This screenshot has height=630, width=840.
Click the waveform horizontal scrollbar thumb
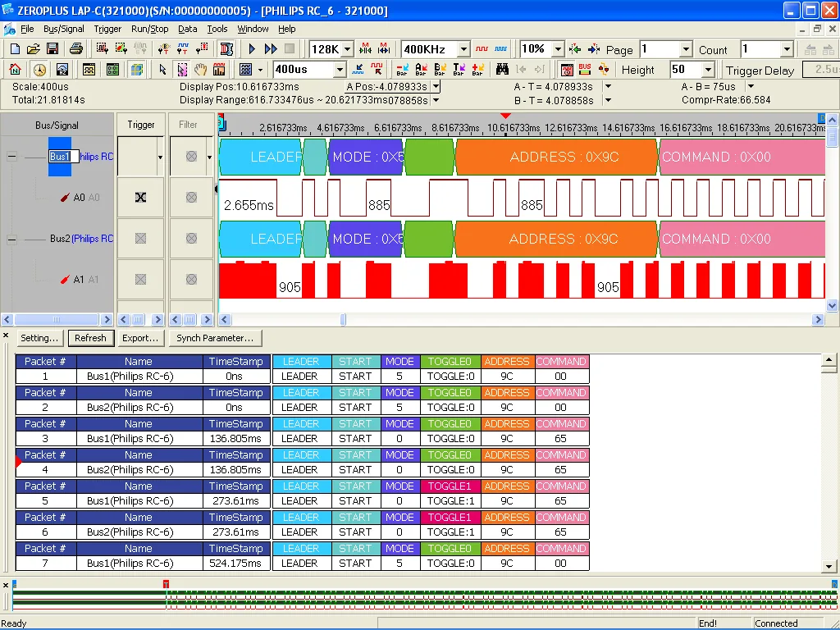tap(344, 319)
